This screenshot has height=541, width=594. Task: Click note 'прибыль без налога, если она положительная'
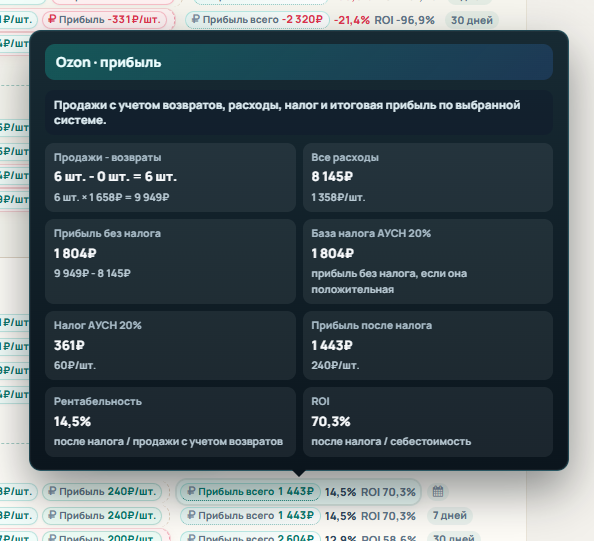(x=389, y=281)
